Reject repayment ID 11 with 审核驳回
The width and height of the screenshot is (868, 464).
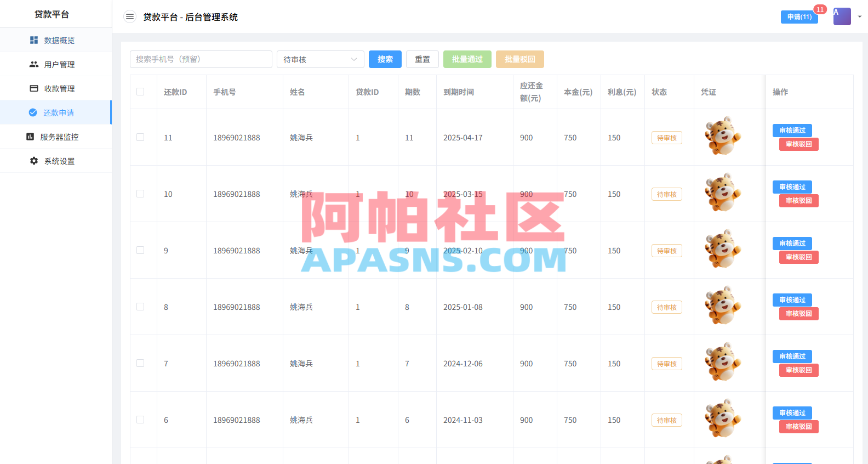tap(799, 144)
